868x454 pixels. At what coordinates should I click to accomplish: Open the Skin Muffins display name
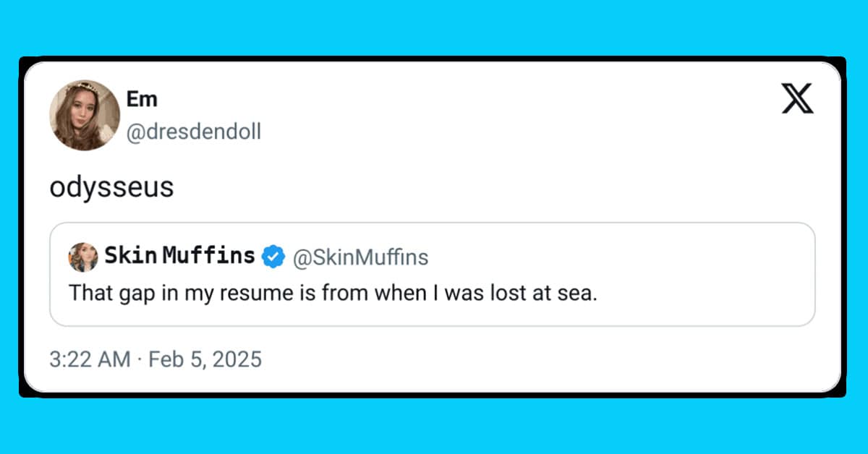pyautogui.click(x=179, y=255)
